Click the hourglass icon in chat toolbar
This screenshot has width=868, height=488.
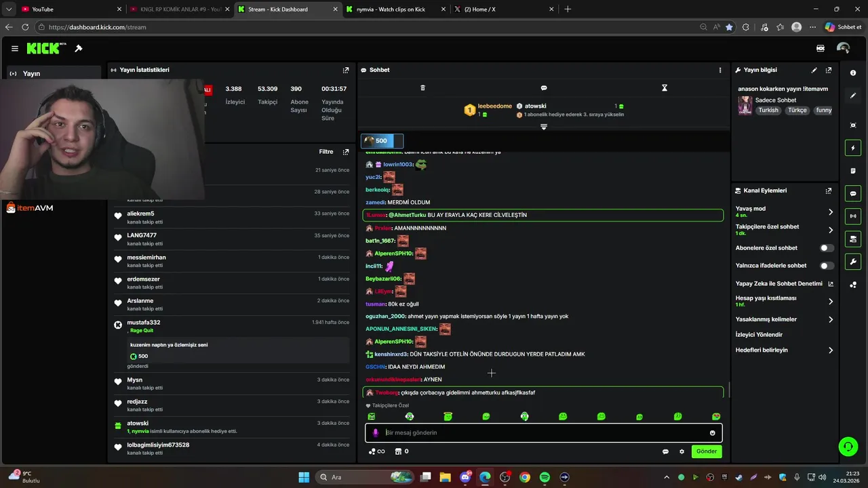665,88
